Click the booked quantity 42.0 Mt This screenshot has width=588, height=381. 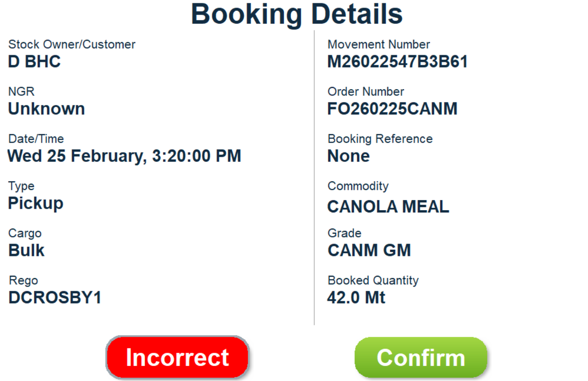pos(356,298)
